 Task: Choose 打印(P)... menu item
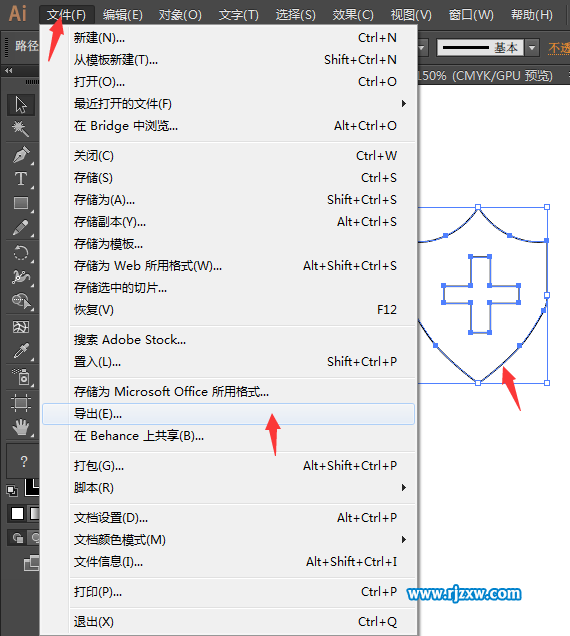tap(229, 592)
